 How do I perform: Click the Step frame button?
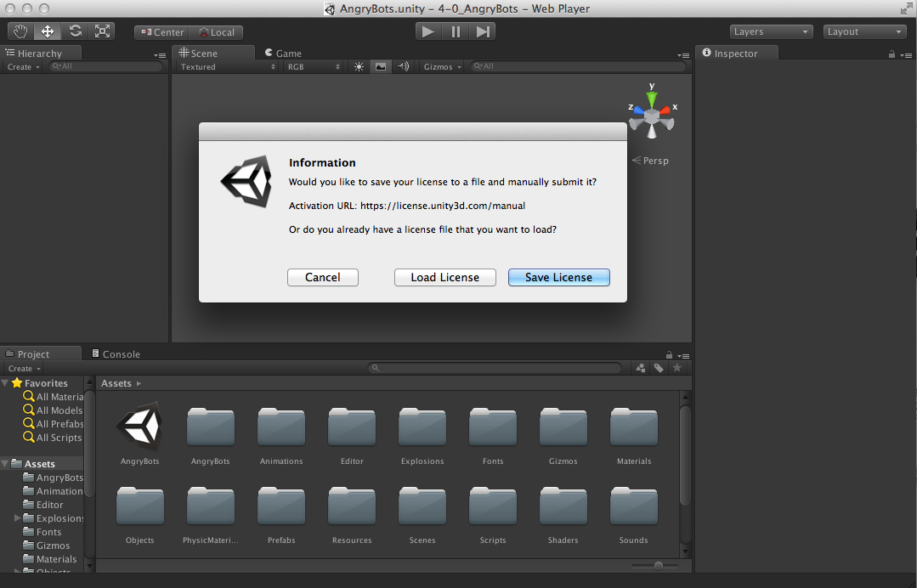click(483, 31)
